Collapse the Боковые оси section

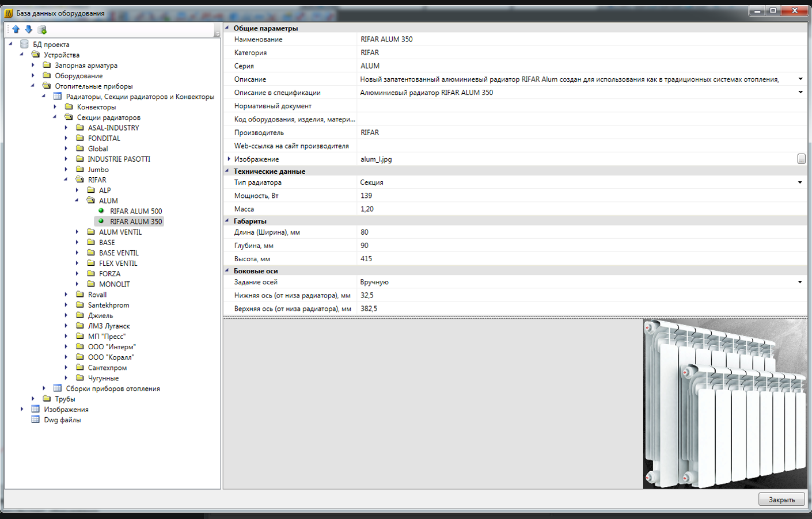pos(227,270)
